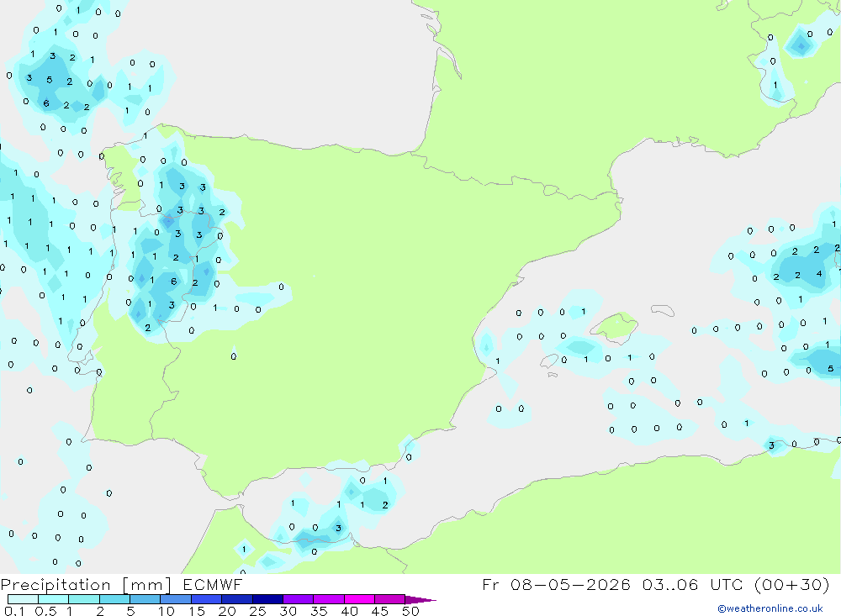Click the 15–20 mm legend color box
The image size is (841, 616).
(207, 599)
